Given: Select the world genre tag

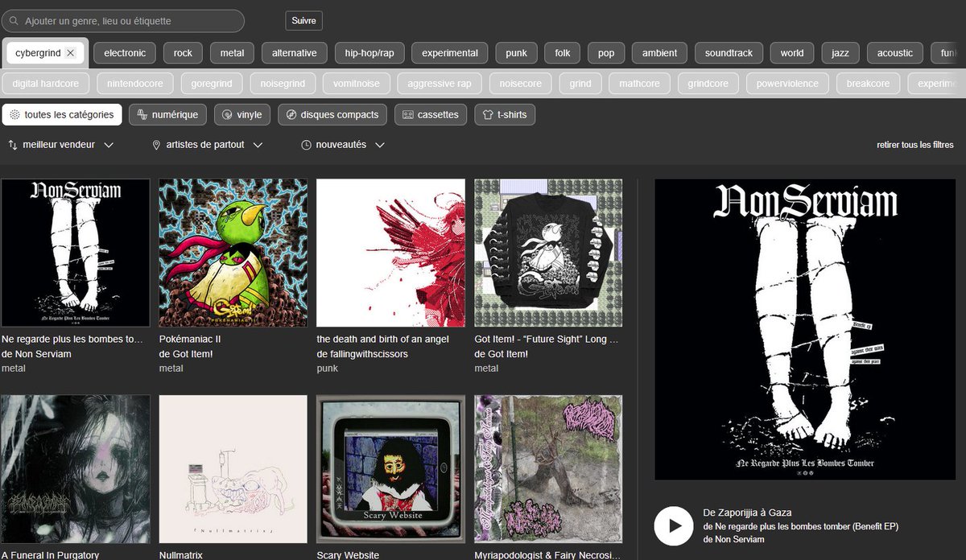Looking at the screenshot, I should click(792, 53).
